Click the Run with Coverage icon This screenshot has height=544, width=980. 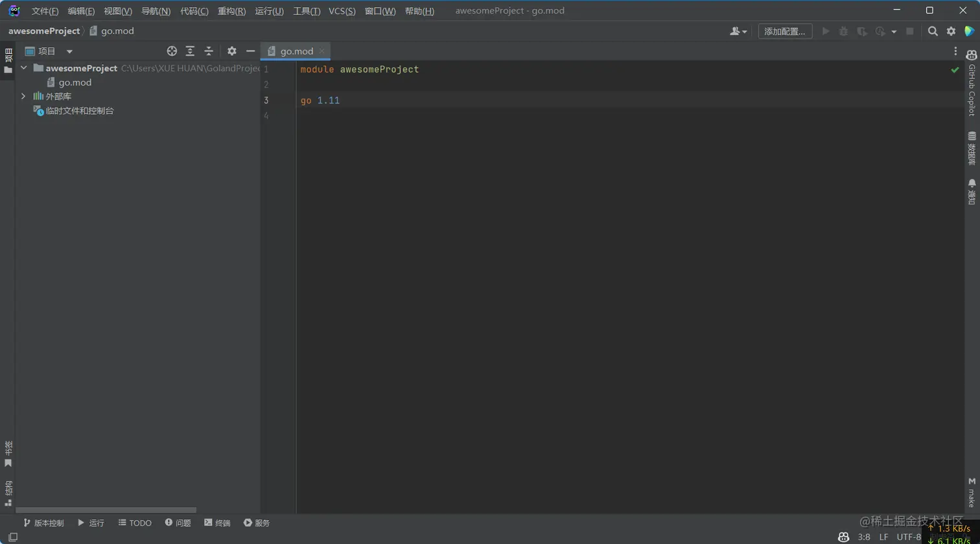click(861, 31)
